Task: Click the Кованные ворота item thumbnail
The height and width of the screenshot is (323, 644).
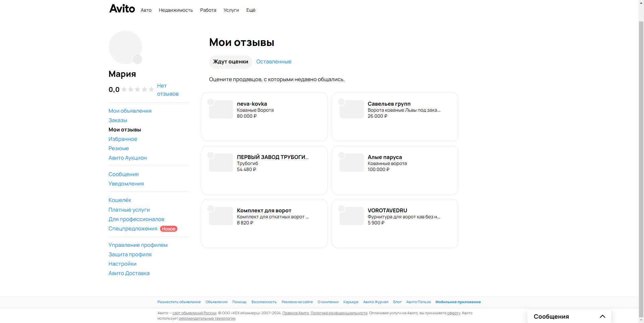Action: [x=352, y=163]
